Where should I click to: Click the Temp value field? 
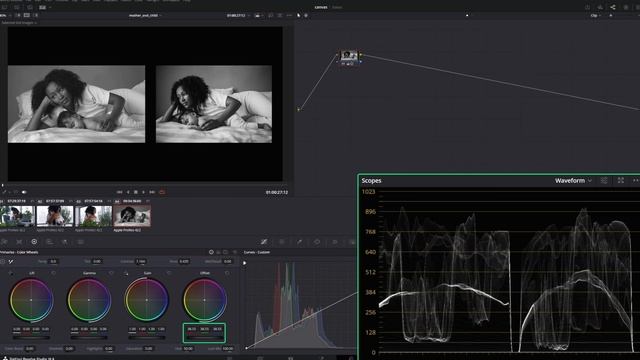(x=53, y=261)
